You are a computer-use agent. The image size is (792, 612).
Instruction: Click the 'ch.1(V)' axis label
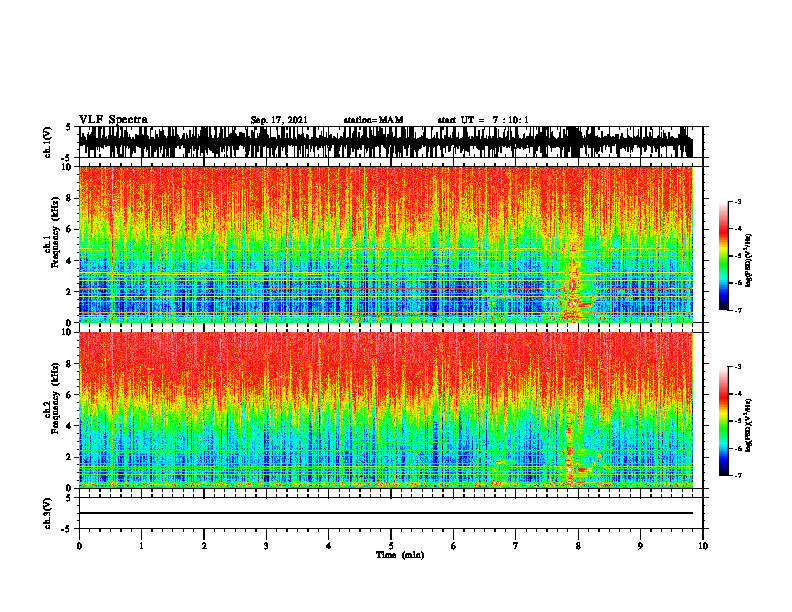point(48,142)
